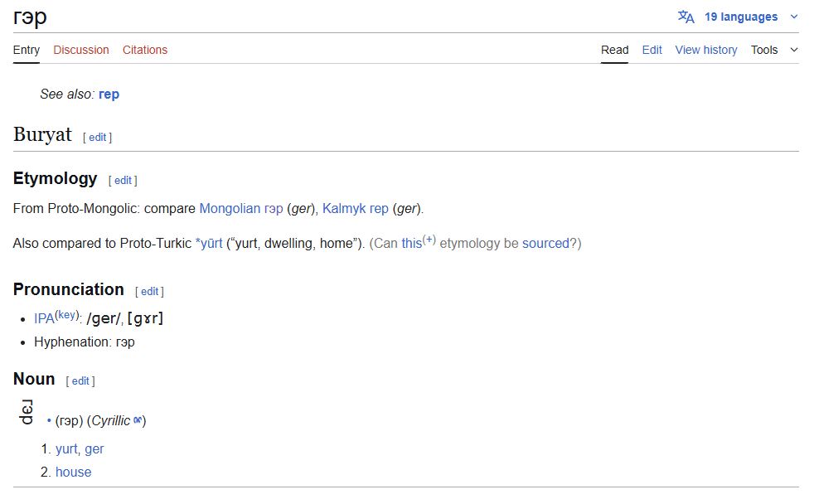The image size is (814, 504).
Task: Open the Discussion tab
Action: point(81,50)
